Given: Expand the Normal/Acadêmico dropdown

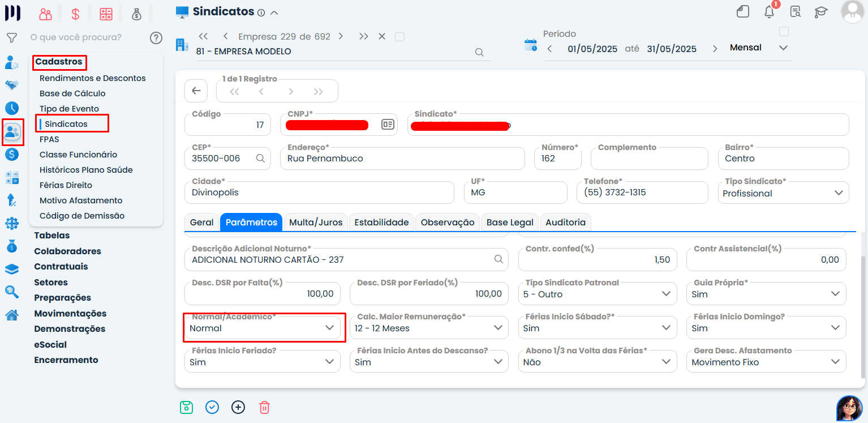Looking at the screenshot, I should [329, 328].
